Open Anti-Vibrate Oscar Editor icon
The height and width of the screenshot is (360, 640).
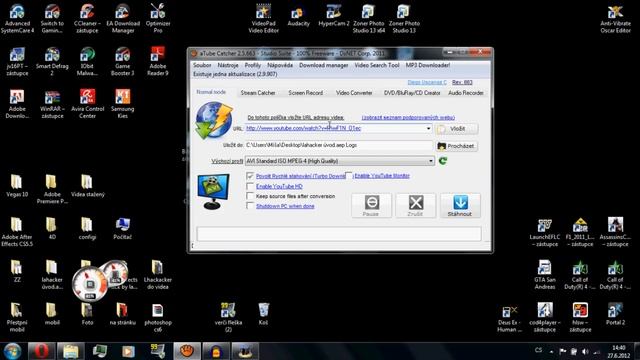pos(616,19)
